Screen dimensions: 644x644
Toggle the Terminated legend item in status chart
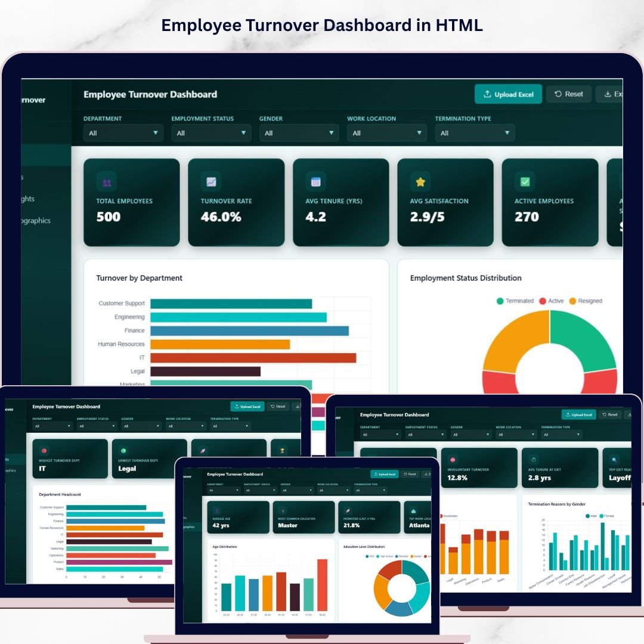515,301
